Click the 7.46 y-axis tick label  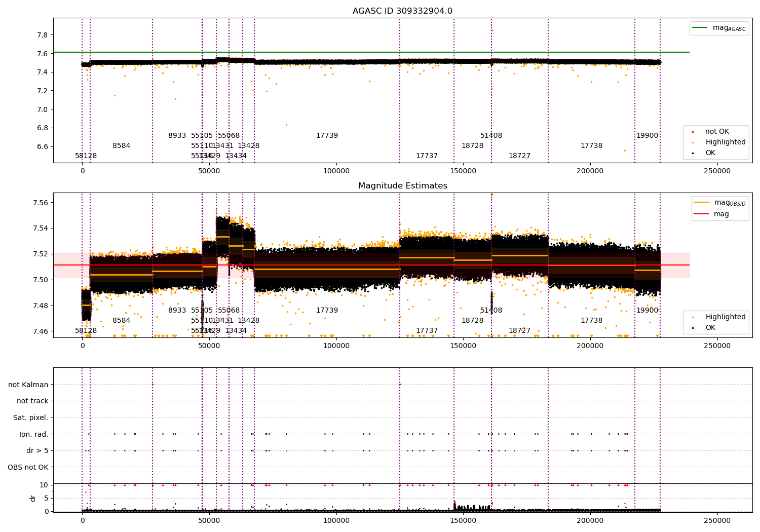(x=41, y=331)
